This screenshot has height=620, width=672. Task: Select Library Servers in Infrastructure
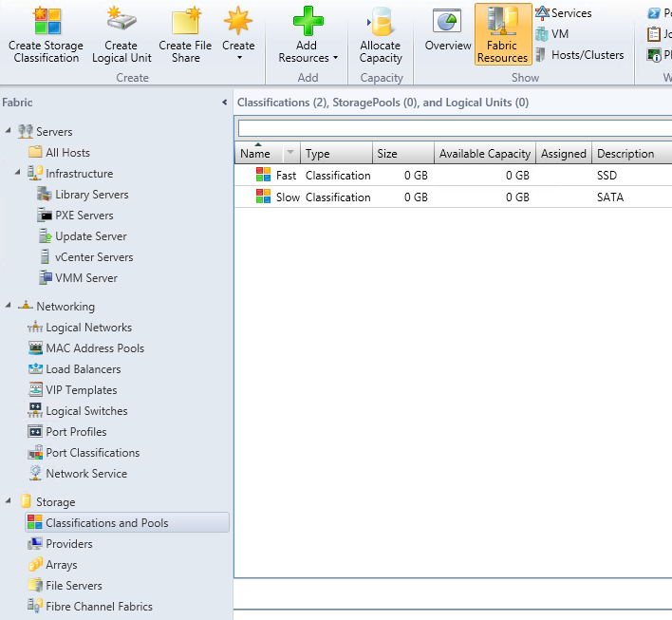click(91, 195)
